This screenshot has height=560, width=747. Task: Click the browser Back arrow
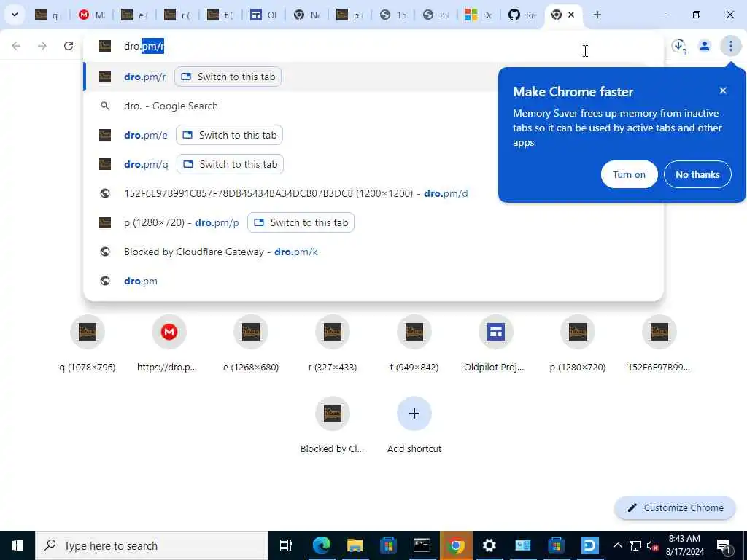coord(16,46)
